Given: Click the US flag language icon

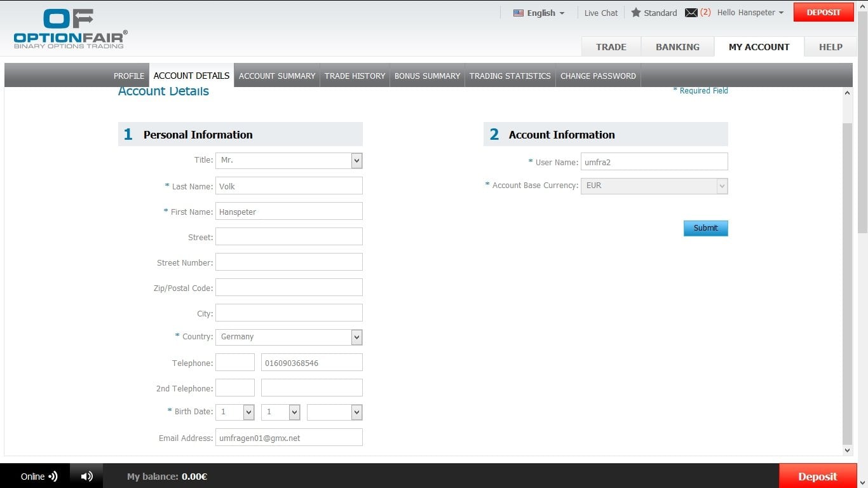Looking at the screenshot, I should pyautogui.click(x=519, y=13).
